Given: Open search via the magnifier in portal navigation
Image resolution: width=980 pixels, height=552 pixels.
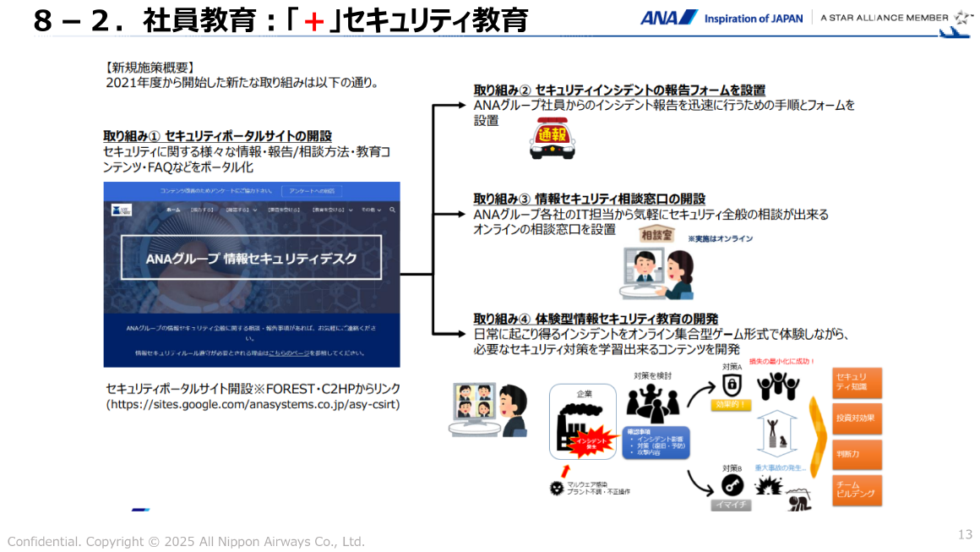Looking at the screenshot, I should 392,210.
